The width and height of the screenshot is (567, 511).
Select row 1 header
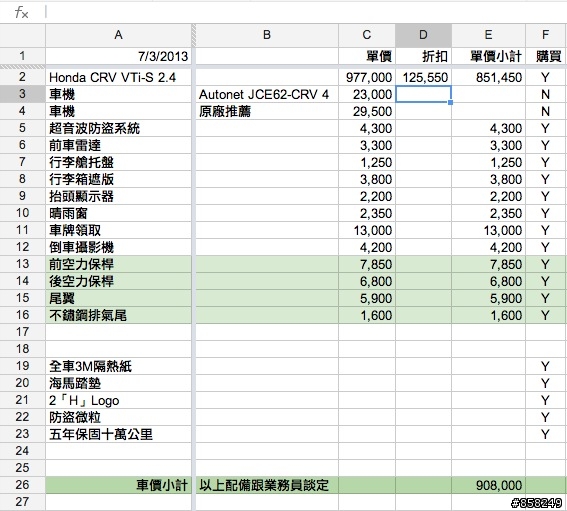pyautogui.click(x=22, y=56)
